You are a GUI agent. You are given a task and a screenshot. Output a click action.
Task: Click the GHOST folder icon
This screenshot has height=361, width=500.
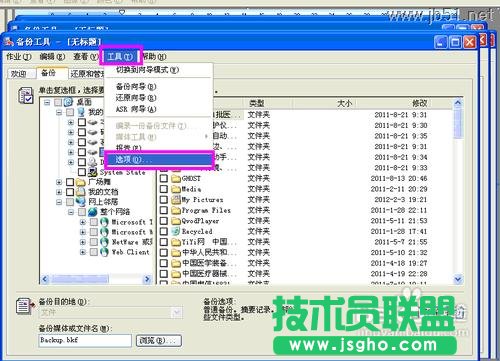pyautogui.click(x=176, y=178)
